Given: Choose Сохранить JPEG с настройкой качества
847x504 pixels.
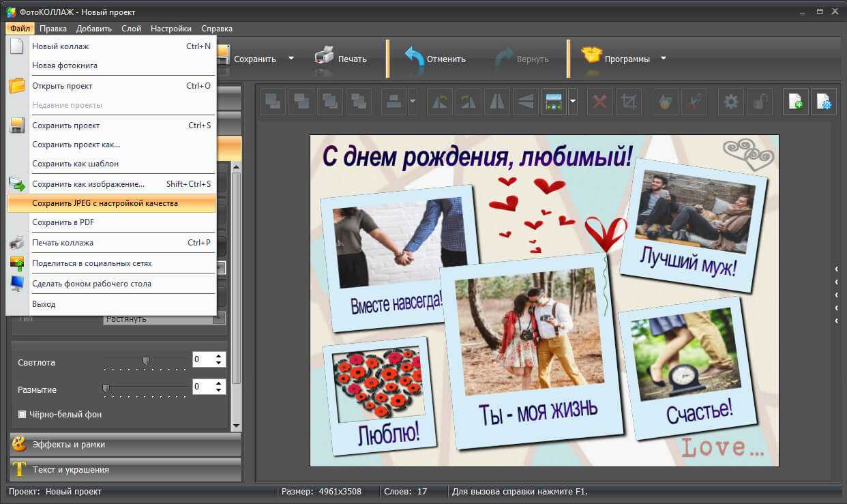Looking at the screenshot, I should coord(105,203).
